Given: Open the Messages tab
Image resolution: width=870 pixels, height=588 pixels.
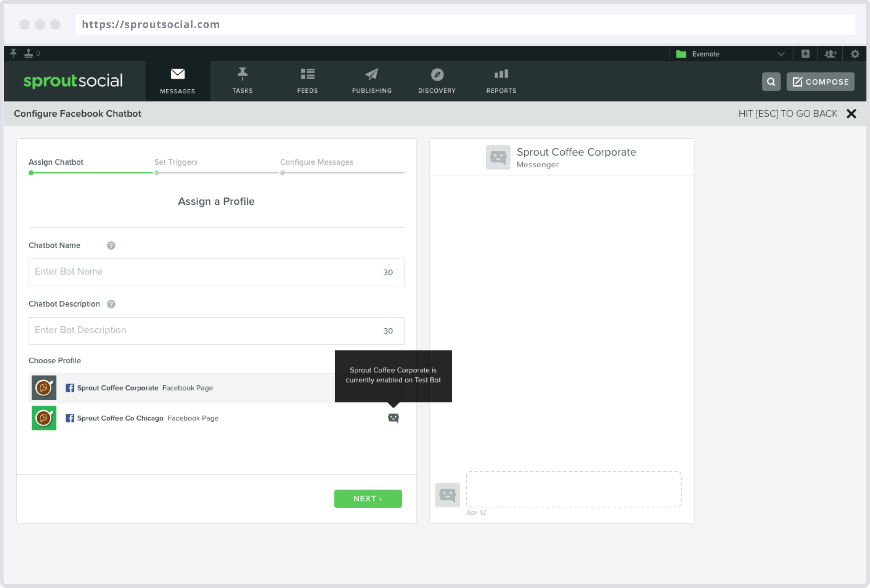Looking at the screenshot, I should pyautogui.click(x=178, y=81).
